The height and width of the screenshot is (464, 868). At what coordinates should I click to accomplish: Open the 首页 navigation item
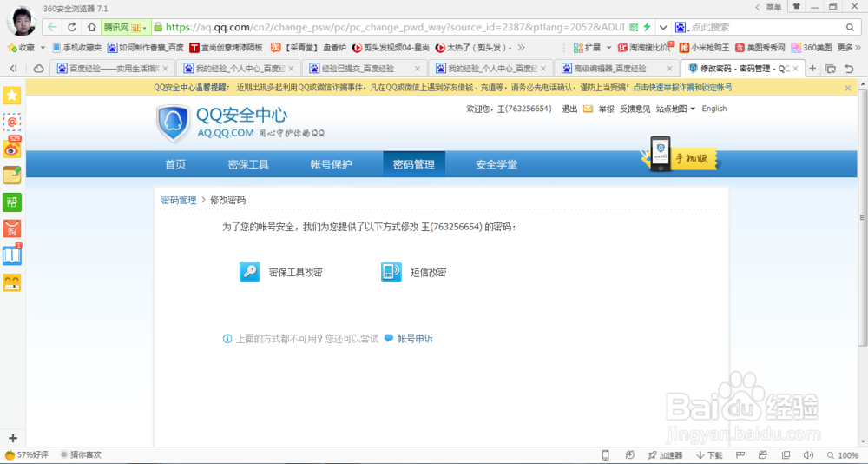175,164
